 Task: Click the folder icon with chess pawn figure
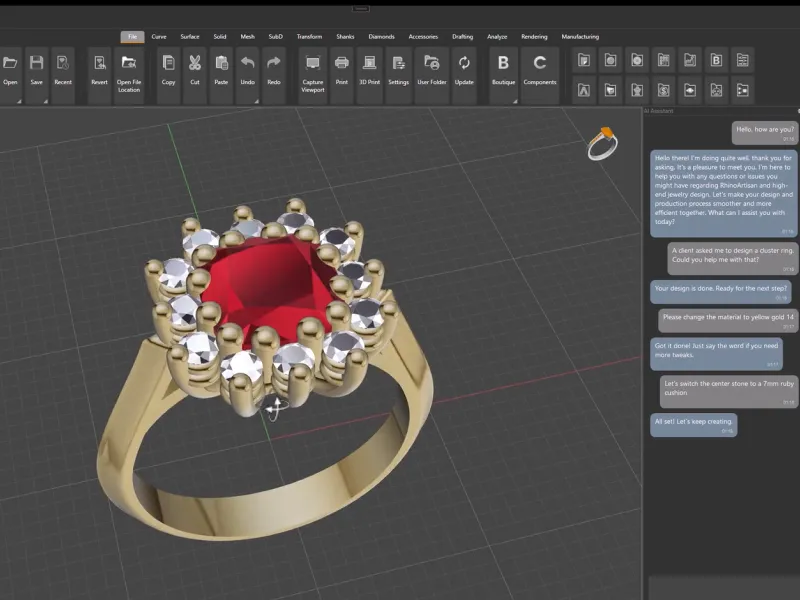coord(637,90)
